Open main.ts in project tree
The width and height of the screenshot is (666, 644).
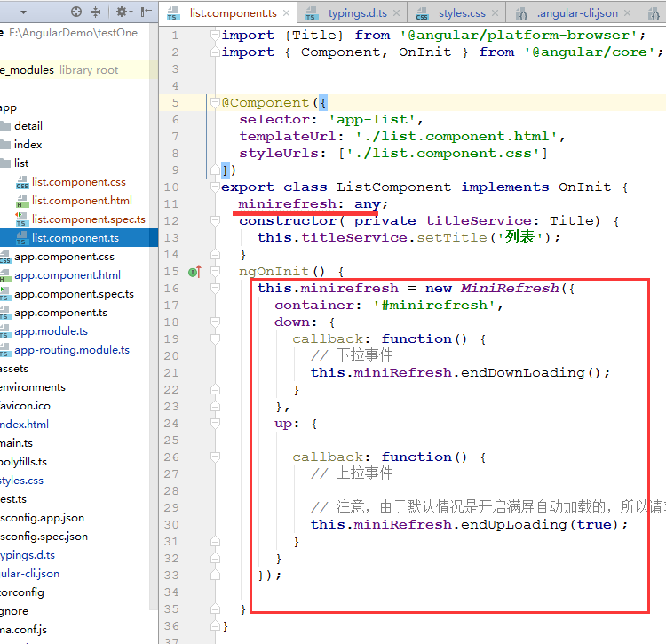[x=16, y=443]
